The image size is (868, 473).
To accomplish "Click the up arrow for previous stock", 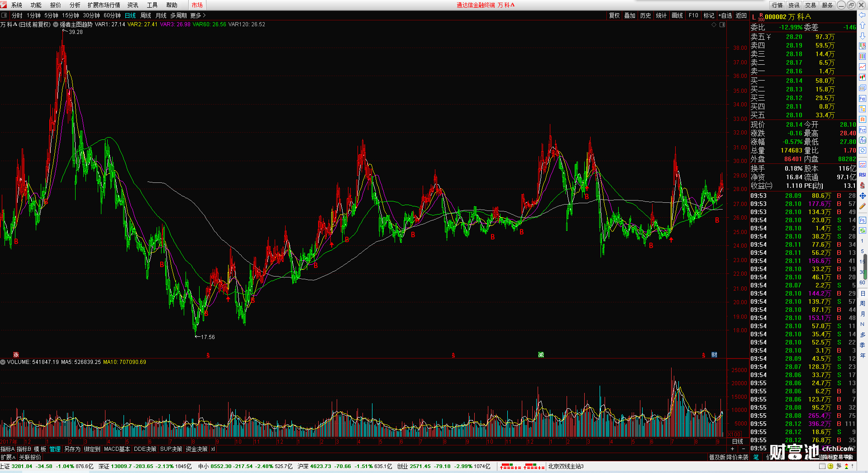I will click(863, 25).
